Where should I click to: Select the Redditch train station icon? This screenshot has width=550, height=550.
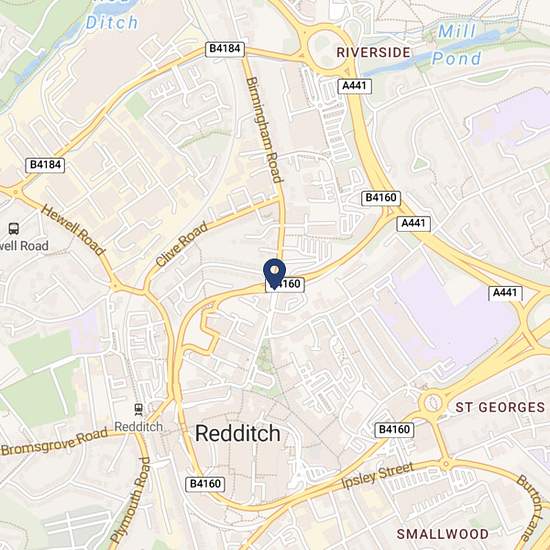(139, 409)
